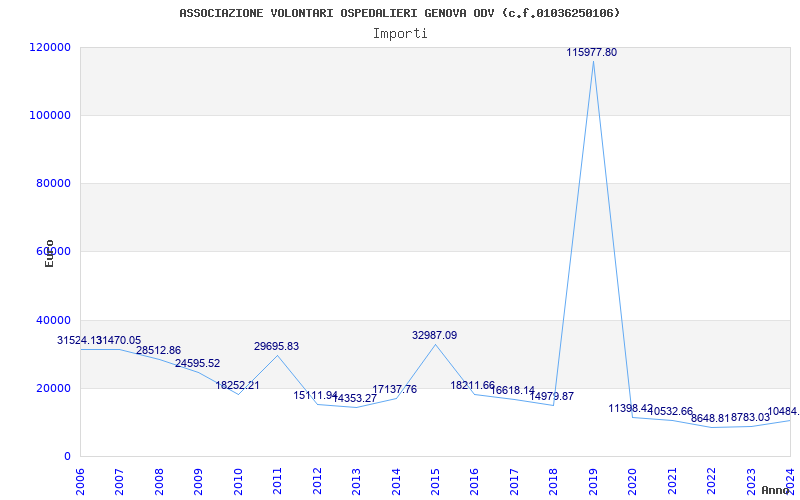This screenshot has height=500, width=800.
Task: Click the 115977.80 peak value label
Action: (591, 53)
